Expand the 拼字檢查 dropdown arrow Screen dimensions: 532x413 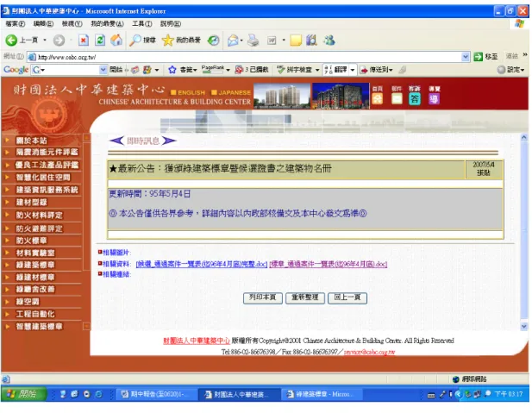point(317,70)
